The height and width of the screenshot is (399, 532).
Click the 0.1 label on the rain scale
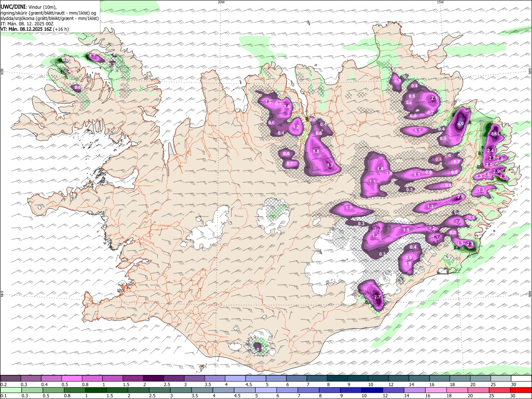pyautogui.click(x=4, y=396)
